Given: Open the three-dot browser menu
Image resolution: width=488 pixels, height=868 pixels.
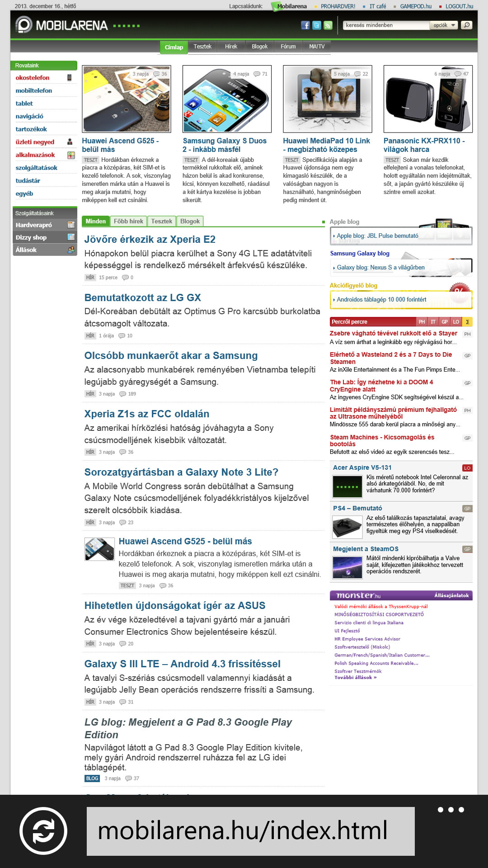Looking at the screenshot, I should point(450,810).
